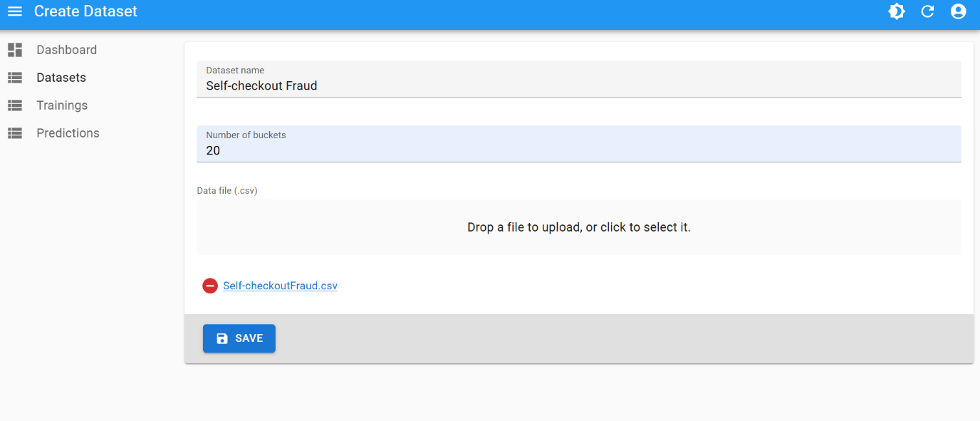980x421 pixels.
Task: Click the refresh icon in header
Action: click(x=927, y=11)
